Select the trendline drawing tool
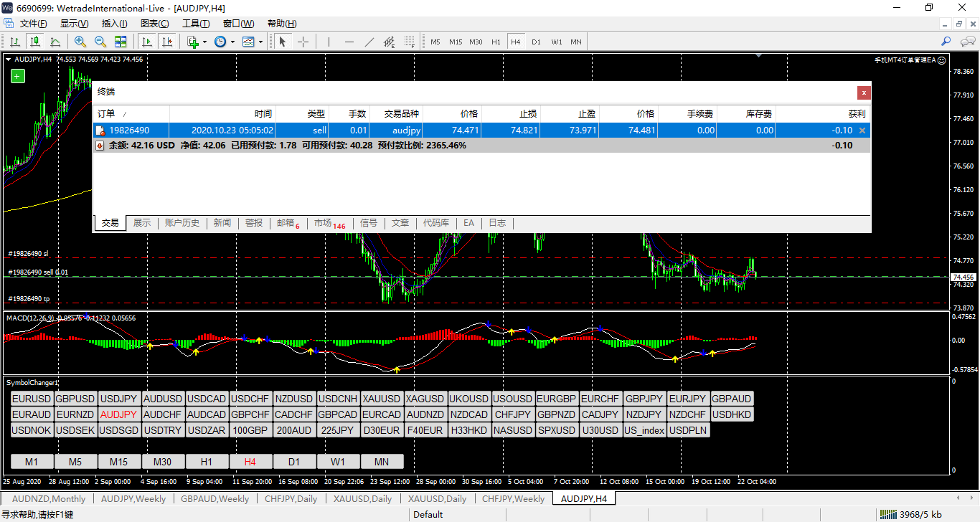 369,42
